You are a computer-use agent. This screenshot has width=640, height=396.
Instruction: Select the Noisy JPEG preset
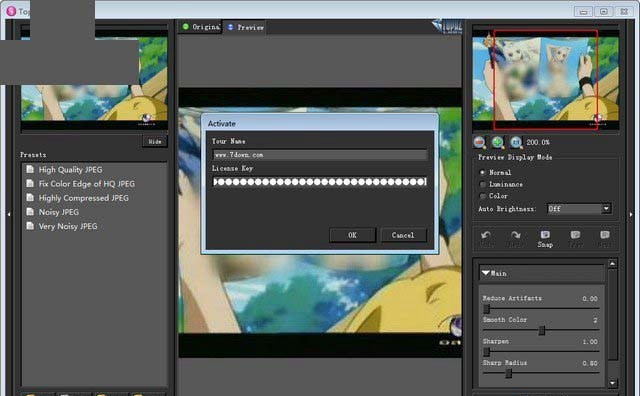[x=59, y=212]
